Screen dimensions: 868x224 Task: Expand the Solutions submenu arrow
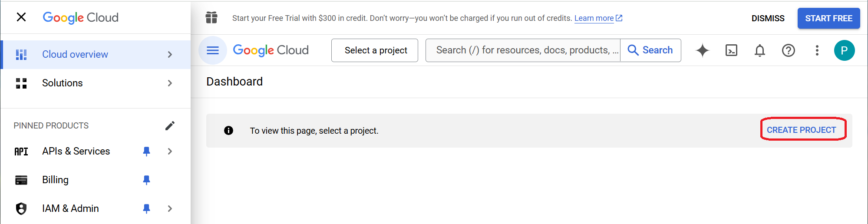170,83
